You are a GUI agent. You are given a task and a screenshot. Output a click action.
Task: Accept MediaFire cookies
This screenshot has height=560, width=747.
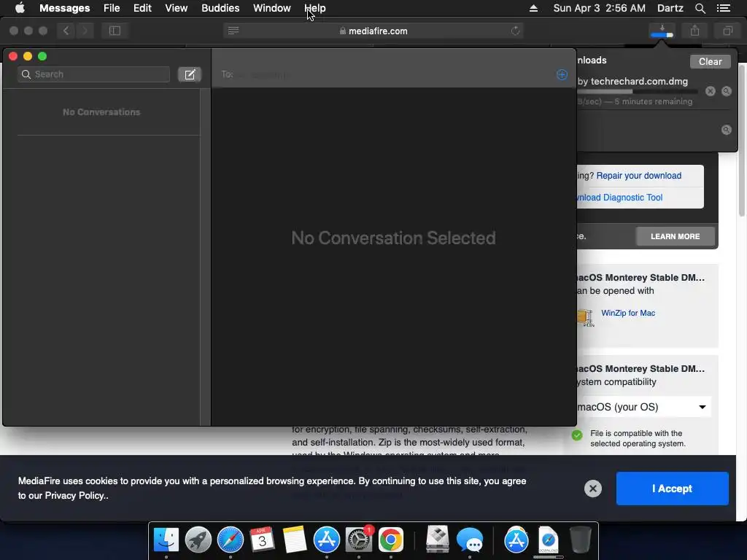point(672,489)
